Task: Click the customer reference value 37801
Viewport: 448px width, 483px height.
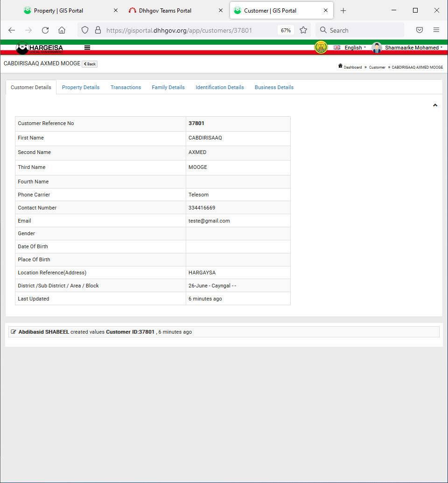Action: [196, 123]
